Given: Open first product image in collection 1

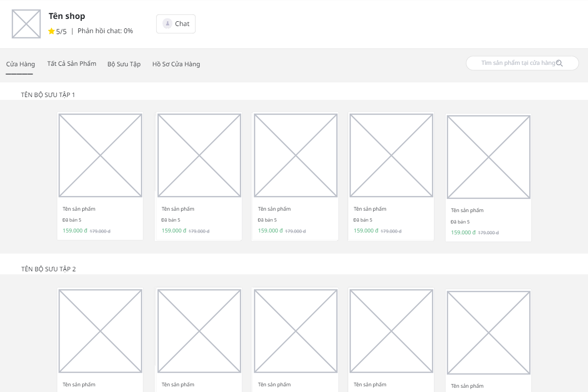Looking at the screenshot, I should (100, 155).
